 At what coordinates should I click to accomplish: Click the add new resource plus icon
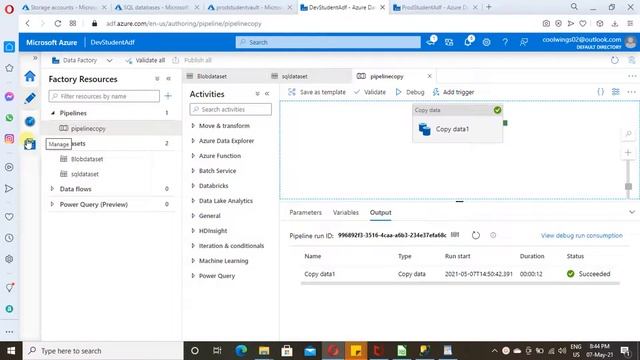tap(168, 96)
